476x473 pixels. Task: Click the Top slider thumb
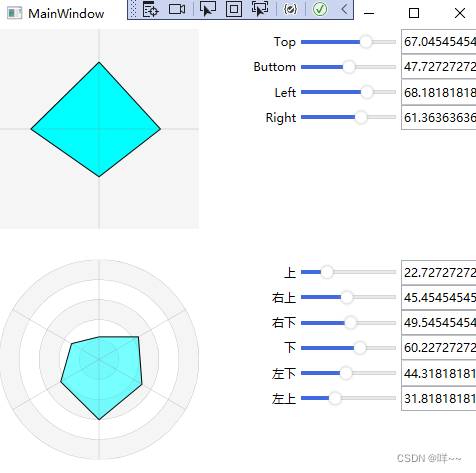[x=366, y=42]
